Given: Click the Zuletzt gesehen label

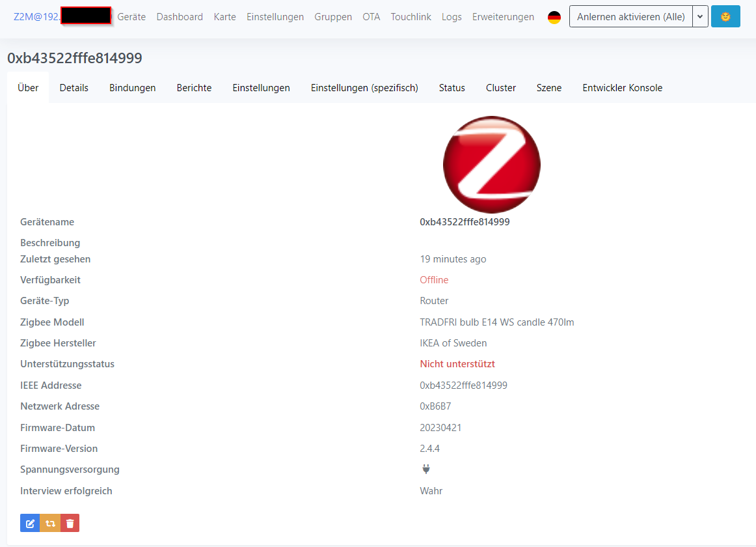Looking at the screenshot, I should [55, 259].
